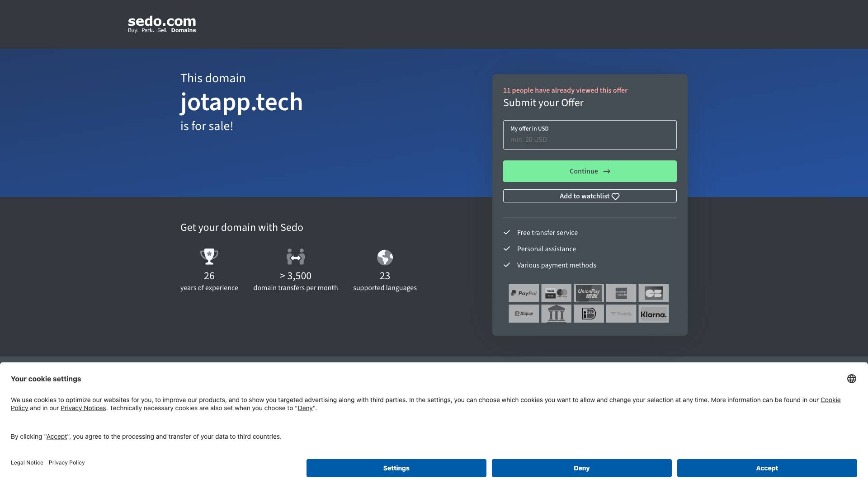Click the trophy years of experience icon
Screen dimensions: 868x488
pos(209,257)
